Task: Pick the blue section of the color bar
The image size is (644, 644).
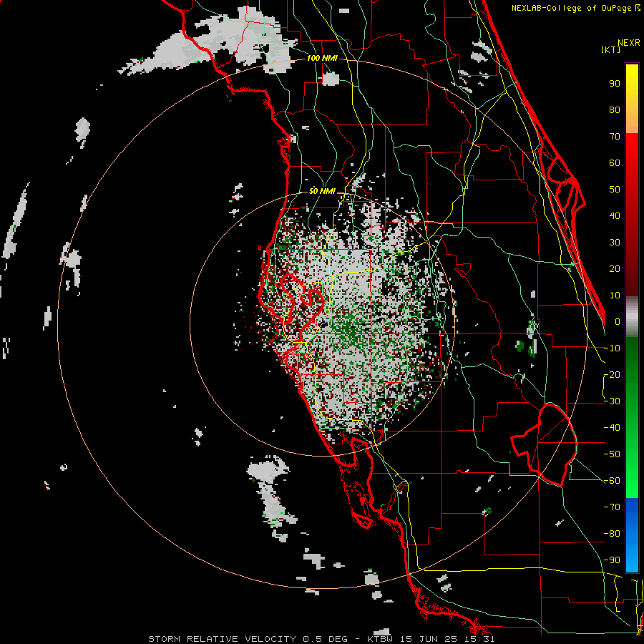Action: coord(632,535)
